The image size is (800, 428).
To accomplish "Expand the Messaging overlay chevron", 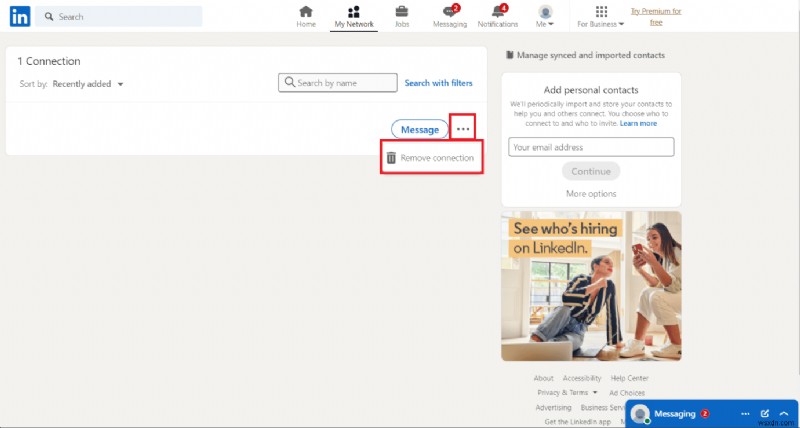I will [x=784, y=414].
